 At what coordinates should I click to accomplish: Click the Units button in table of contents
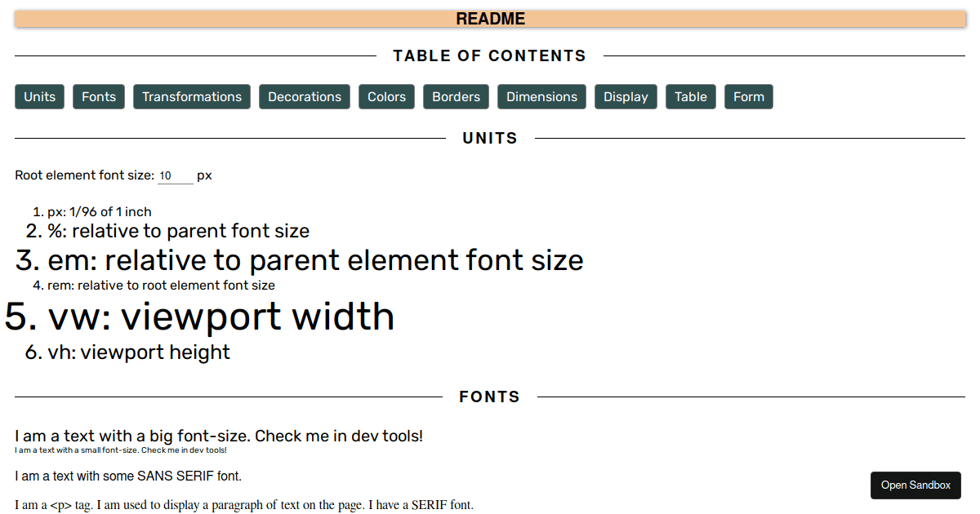coord(39,96)
